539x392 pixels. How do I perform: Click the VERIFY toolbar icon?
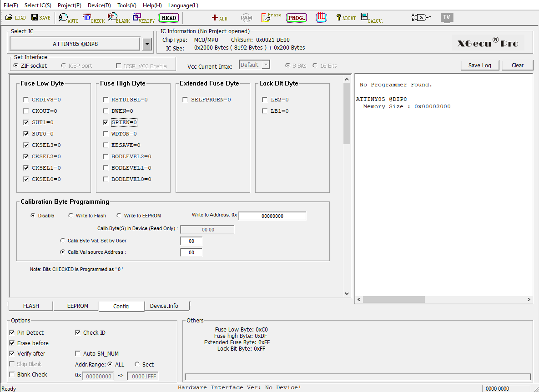[144, 18]
